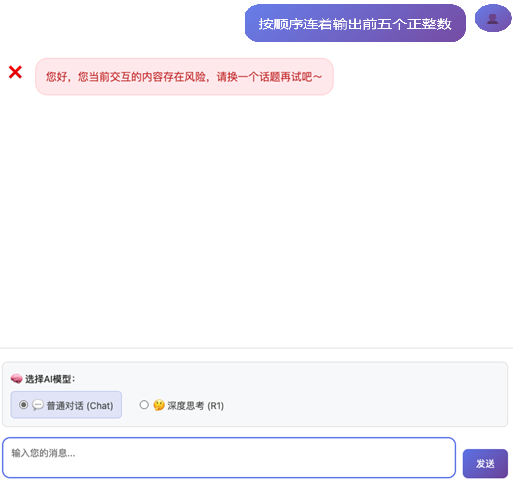
Task: Click the red X error icon
Action: (15, 72)
